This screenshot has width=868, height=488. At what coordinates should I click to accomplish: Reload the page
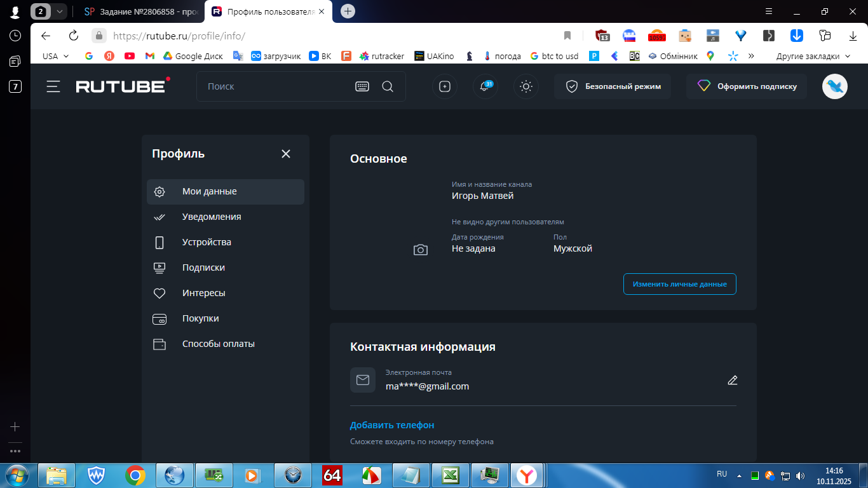(x=74, y=36)
